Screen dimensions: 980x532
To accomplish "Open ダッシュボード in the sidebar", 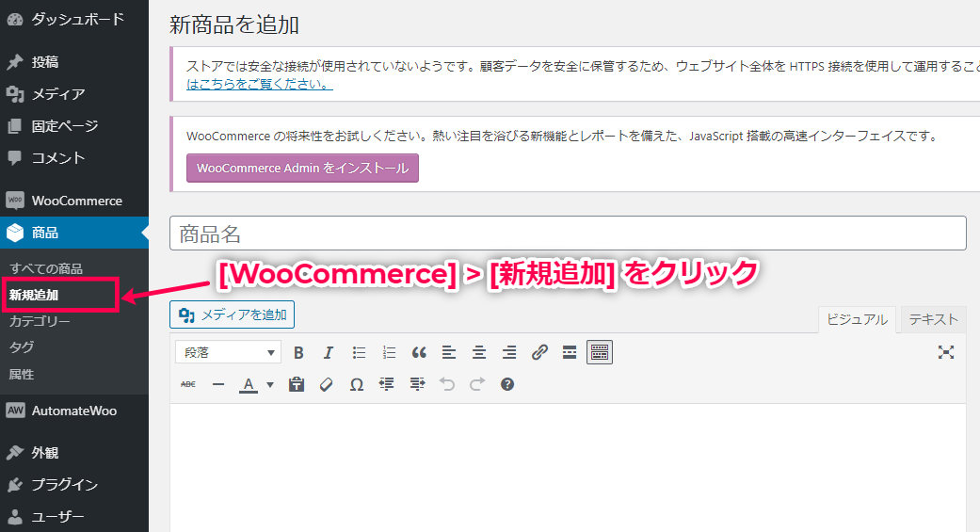I will pyautogui.click(x=74, y=20).
